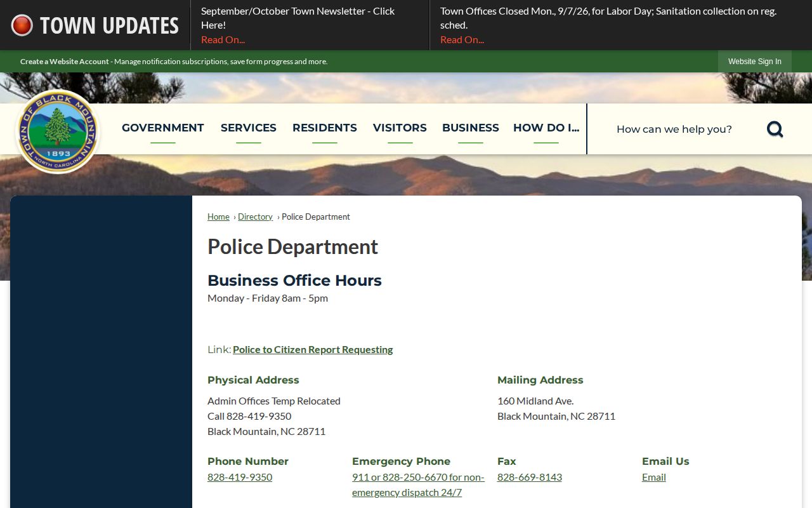This screenshot has height=508, width=812.
Task: Click the 'Monday - Friday 8am - 5pm' text
Action: (x=268, y=298)
